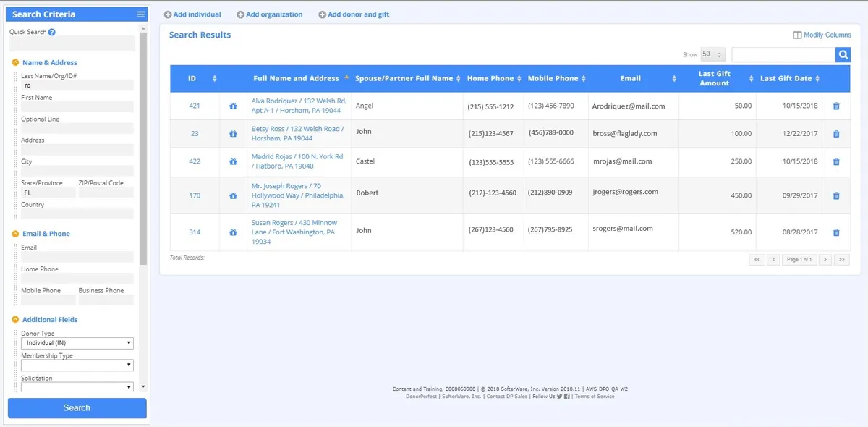This screenshot has height=427, width=868.
Task: Click trash icon in Madrid Rojas row
Action: tap(836, 161)
